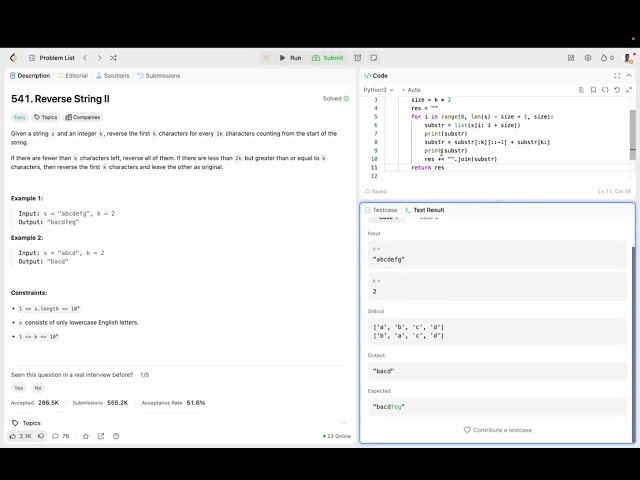This screenshot has width=640, height=480.
Task: Open the user profile avatar
Action: (628, 58)
